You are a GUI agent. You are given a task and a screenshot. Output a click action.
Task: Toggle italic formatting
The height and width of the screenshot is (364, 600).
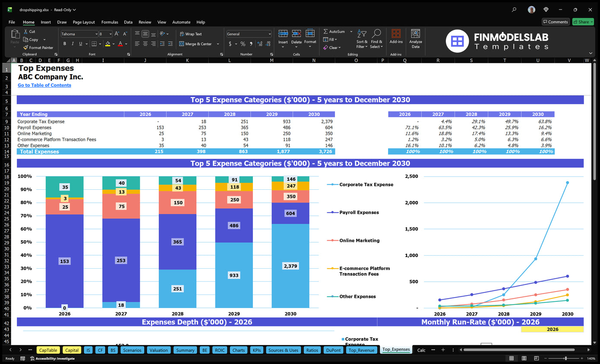[x=72, y=44]
